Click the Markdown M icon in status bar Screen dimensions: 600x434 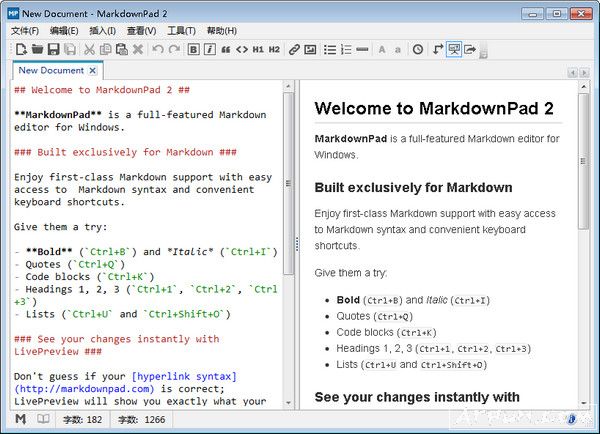[x=21, y=419]
